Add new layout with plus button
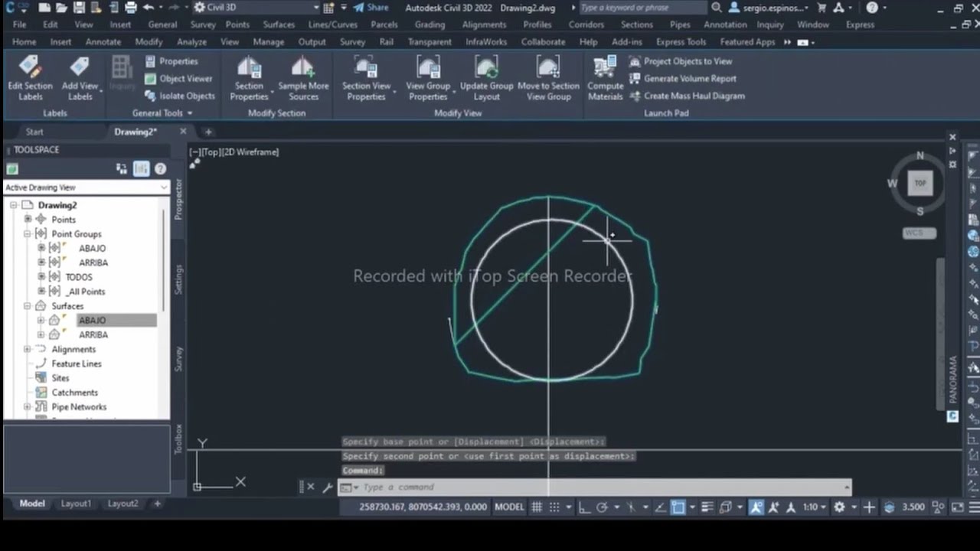Image resolution: width=980 pixels, height=551 pixels. tap(157, 504)
